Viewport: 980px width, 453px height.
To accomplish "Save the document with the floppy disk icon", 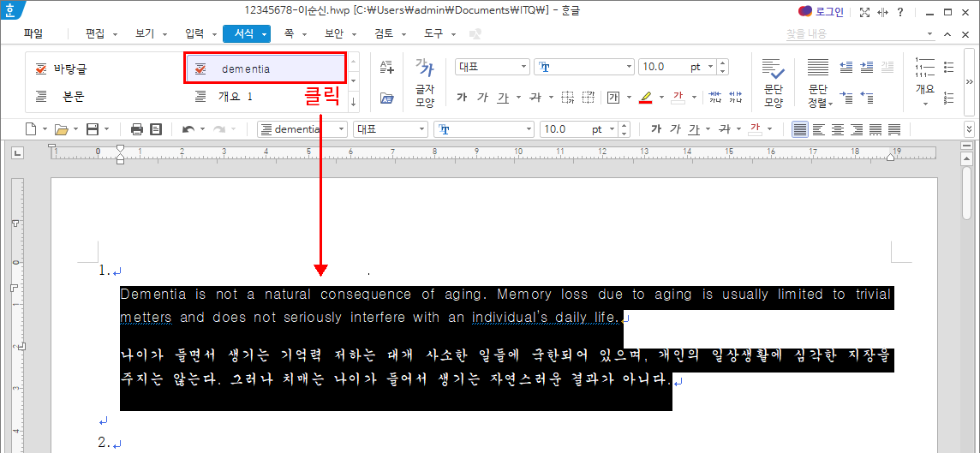I will pos(93,129).
